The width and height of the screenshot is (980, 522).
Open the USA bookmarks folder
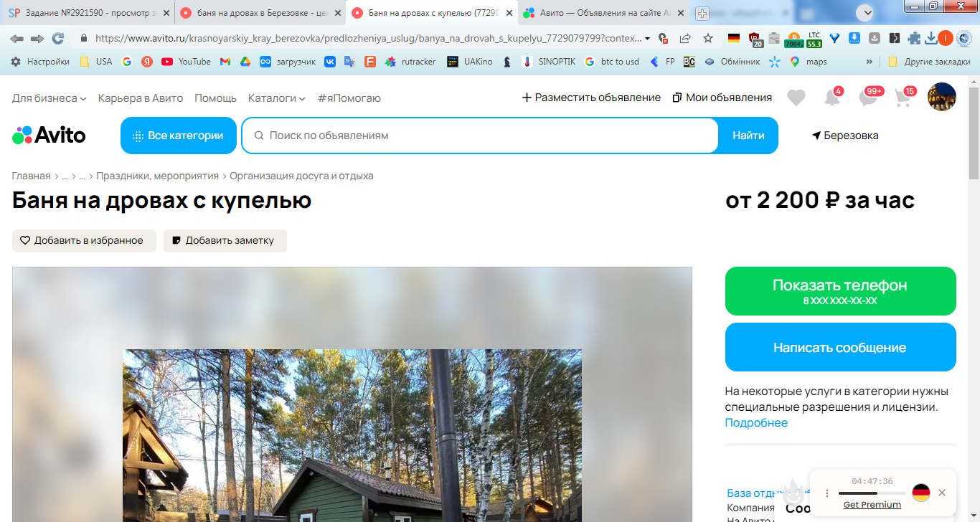(95, 62)
